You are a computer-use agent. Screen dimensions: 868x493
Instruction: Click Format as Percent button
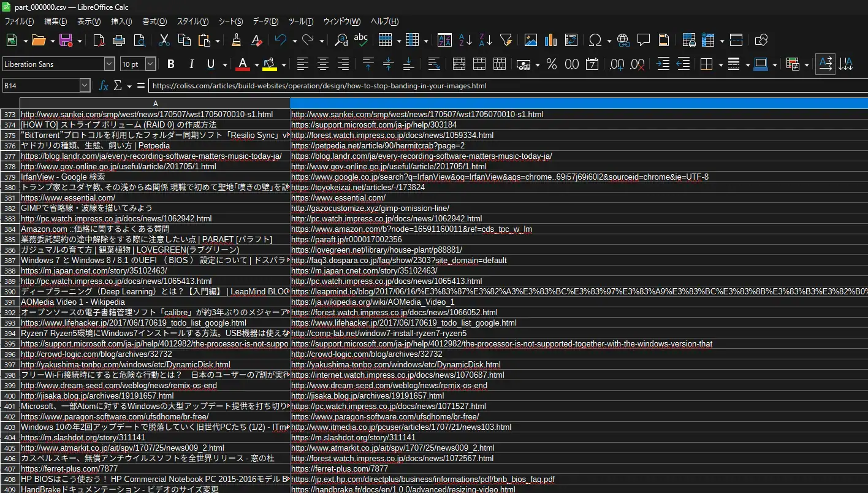click(x=551, y=64)
